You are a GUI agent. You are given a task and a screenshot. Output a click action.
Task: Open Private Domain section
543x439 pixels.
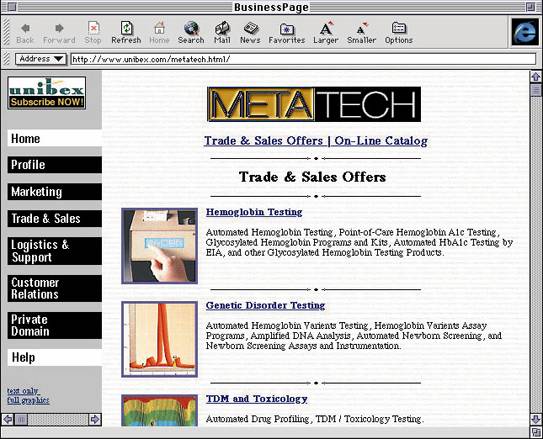54,325
